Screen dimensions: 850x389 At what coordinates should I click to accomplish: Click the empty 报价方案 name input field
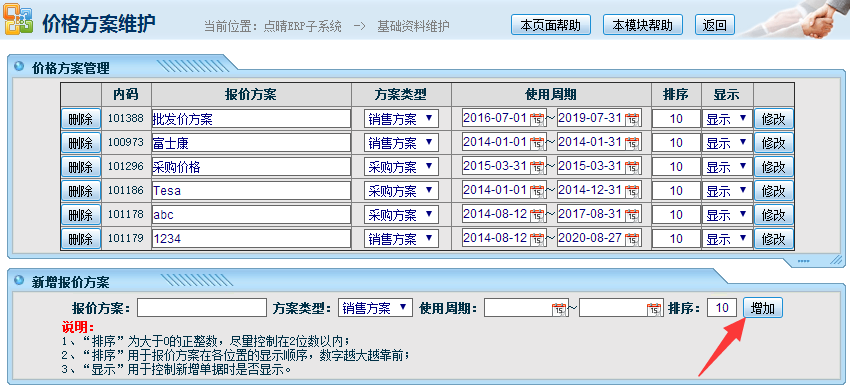point(202,308)
